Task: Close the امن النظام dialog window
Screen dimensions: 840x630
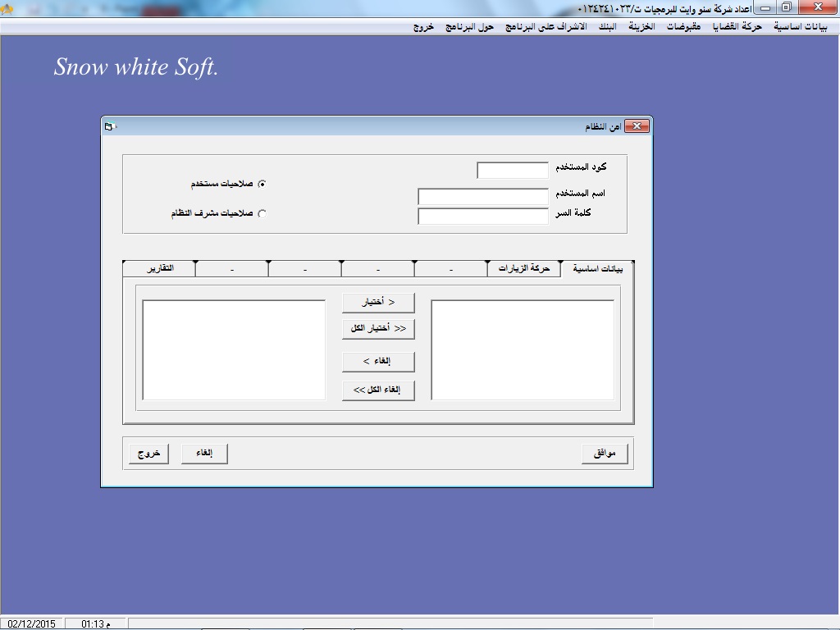Action: coord(637,126)
